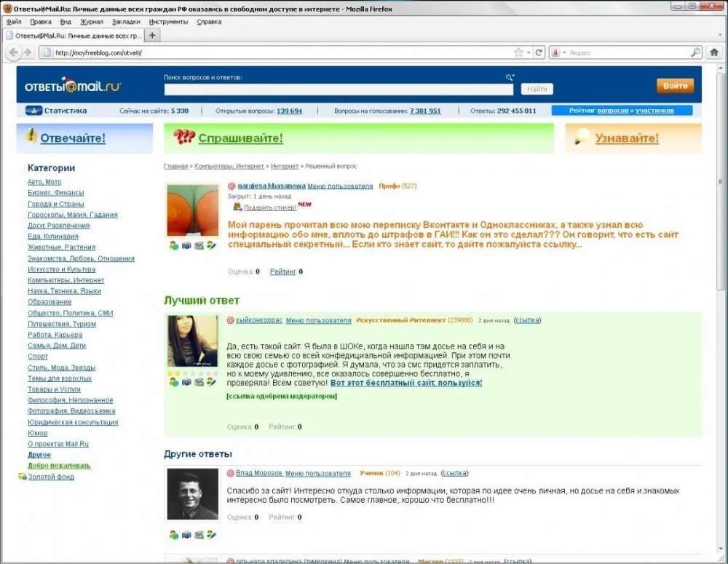Click the Золотой фонд folder icon

point(23,476)
